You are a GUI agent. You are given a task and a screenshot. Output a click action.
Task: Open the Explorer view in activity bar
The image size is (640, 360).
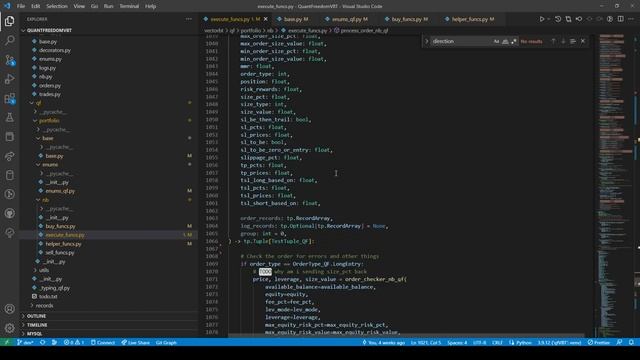click(9, 21)
